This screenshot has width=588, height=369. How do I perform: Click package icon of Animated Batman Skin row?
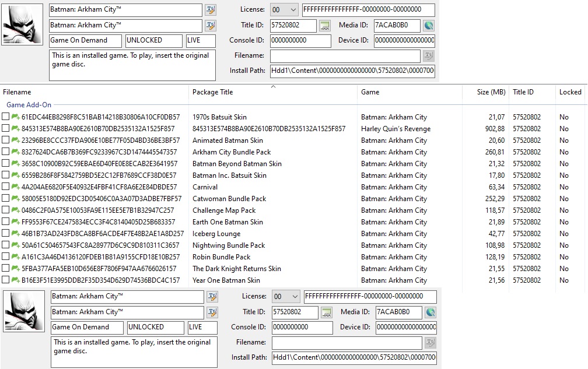[x=15, y=140]
